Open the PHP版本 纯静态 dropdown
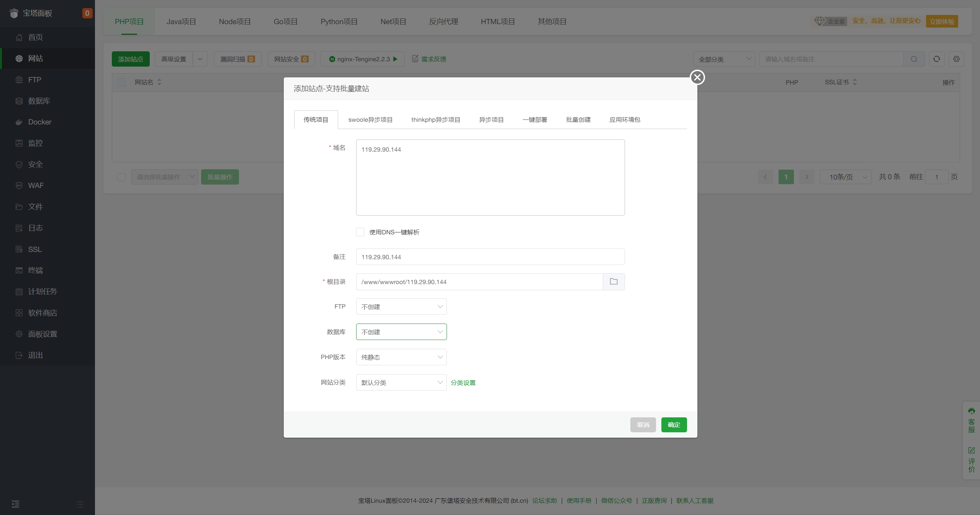Screen dimensions: 980x515 pyautogui.click(x=401, y=357)
